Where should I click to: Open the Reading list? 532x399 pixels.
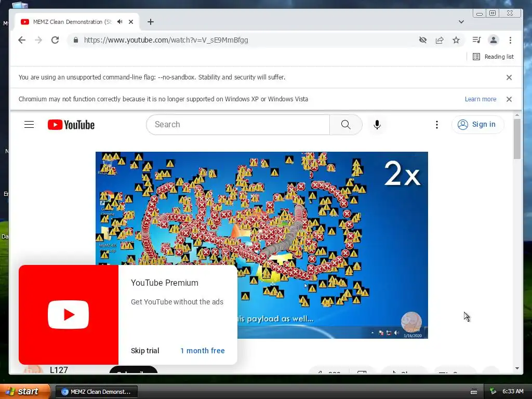coord(494,57)
